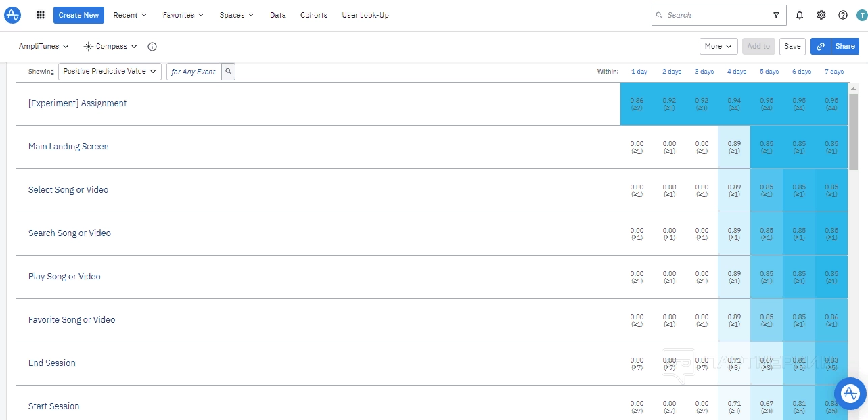Open the Recent menu

(129, 15)
